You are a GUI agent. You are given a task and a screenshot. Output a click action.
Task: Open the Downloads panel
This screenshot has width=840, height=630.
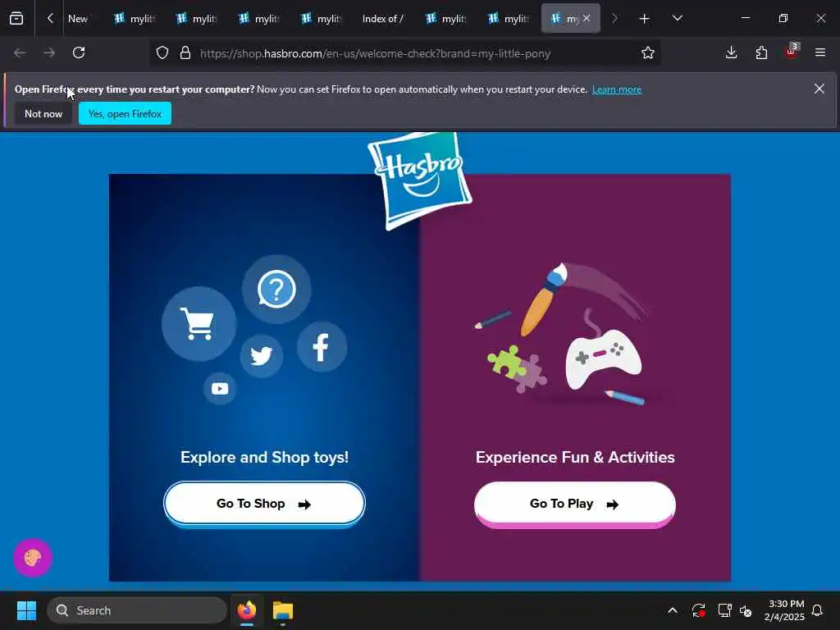731,52
